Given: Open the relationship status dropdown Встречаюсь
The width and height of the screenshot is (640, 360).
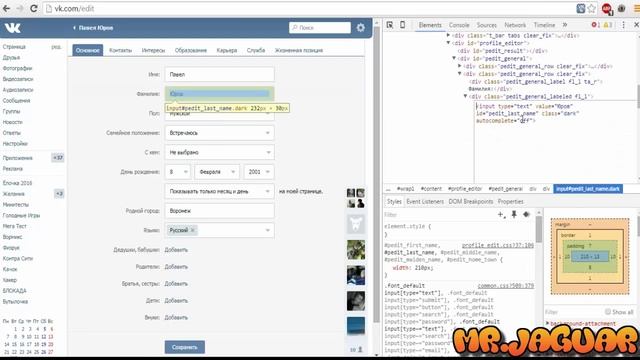Looking at the screenshot, I should (x=220, y=133).
